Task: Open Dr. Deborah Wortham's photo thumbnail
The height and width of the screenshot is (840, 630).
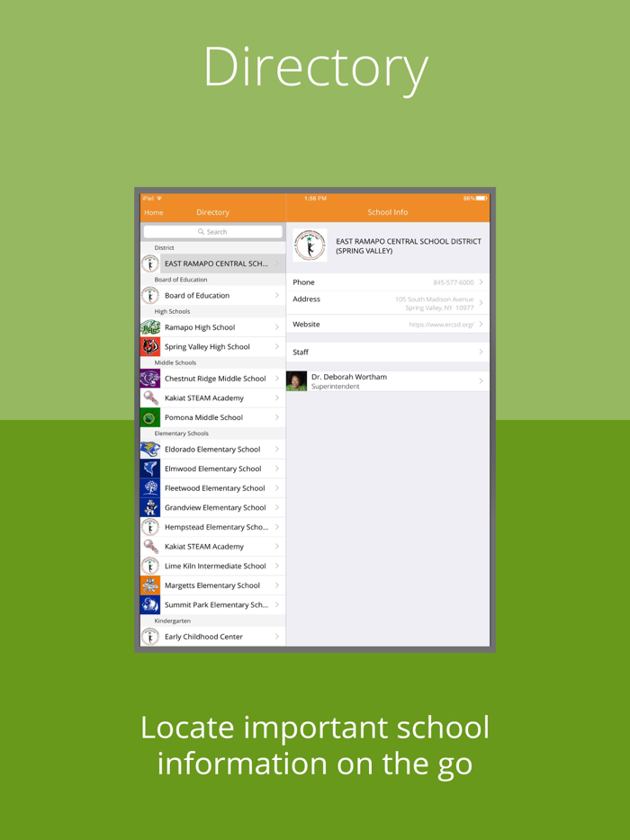Action: [296, 381]
